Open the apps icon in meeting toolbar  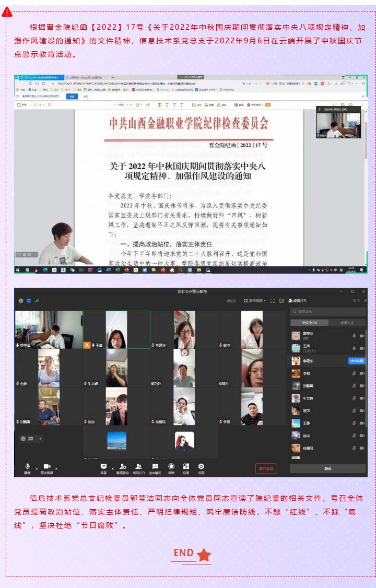pyautogui.click(x=186, y=466)
